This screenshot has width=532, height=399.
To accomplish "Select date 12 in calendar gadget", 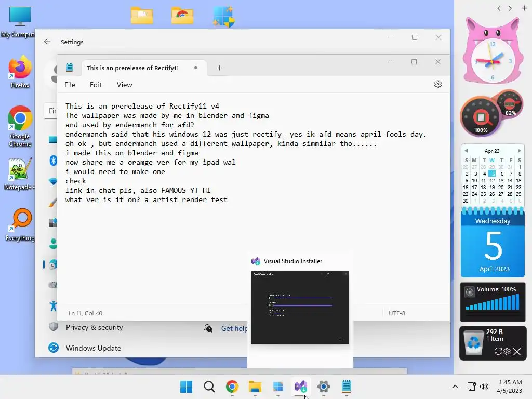I will (x=492, y=180).
